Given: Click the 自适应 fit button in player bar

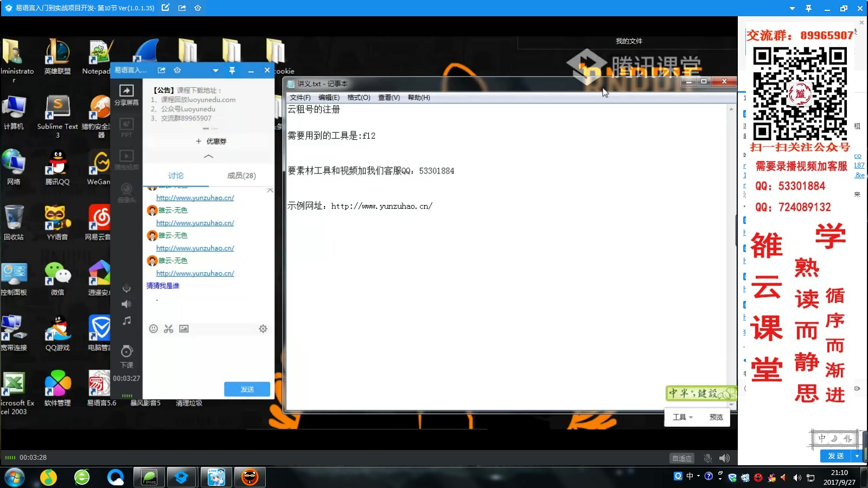Looking at the screenshot, I should (x=682, y=458).
